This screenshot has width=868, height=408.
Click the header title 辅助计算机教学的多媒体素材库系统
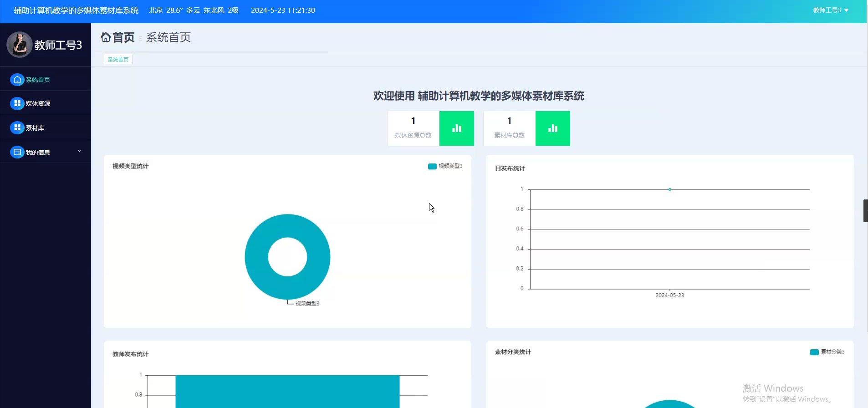tap(76, 10)
